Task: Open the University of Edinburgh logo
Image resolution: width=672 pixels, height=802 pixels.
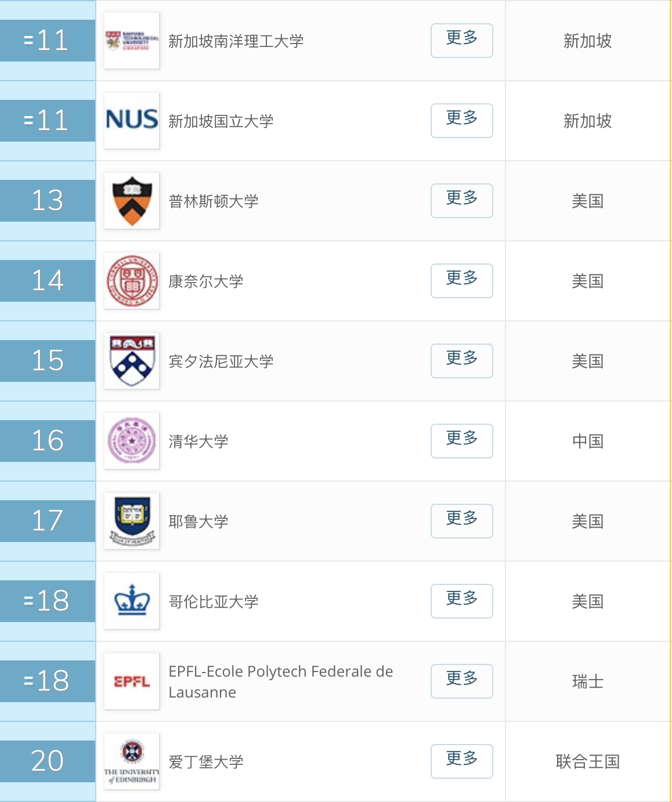Action: click(132, 761)
